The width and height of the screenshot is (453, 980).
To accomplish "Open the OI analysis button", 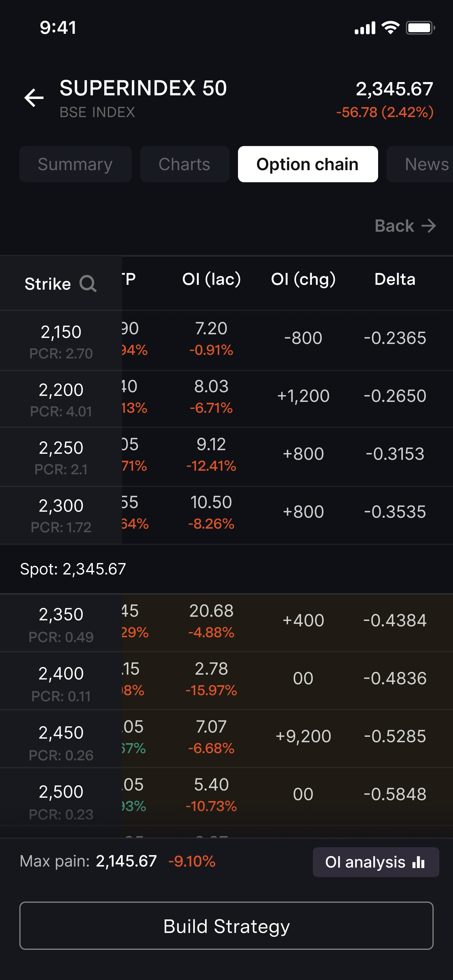I will [x=375, y=862].
